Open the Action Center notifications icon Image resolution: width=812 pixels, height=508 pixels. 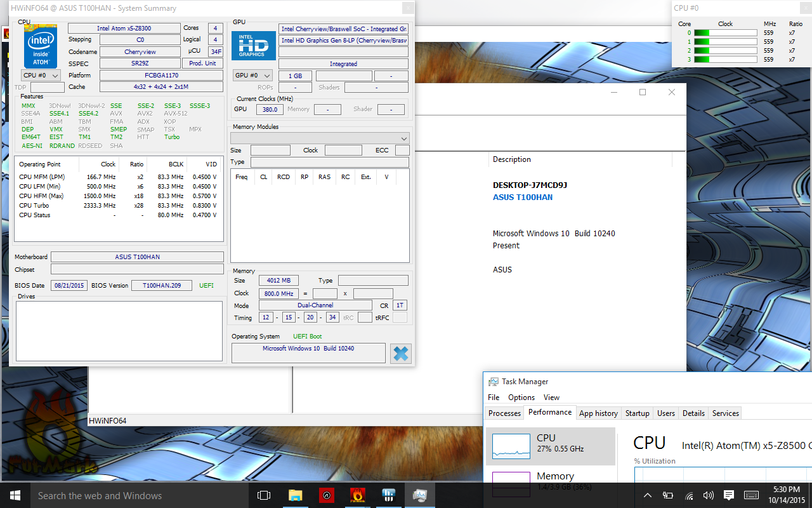point(729,495)
